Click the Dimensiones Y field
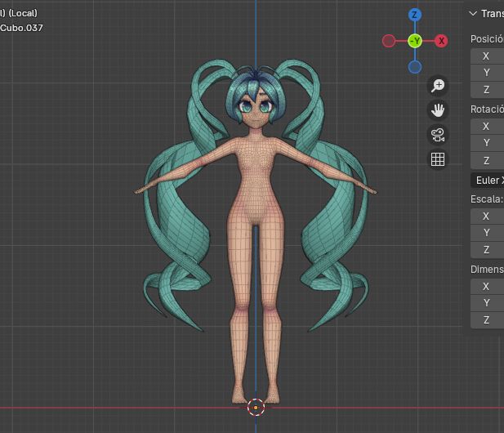 (x=488, y=303)
